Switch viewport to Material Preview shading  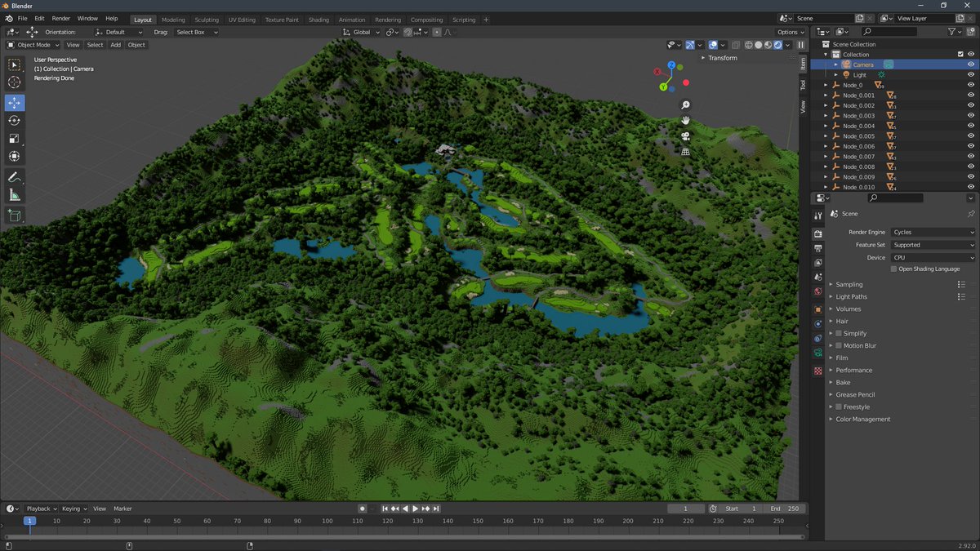[x=767, y=45]
